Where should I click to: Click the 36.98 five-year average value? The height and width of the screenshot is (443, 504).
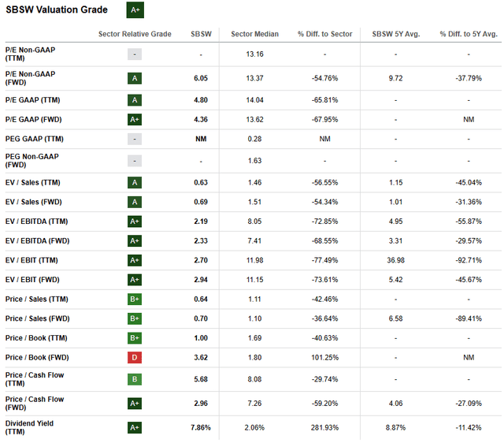(x=395, y=260)
